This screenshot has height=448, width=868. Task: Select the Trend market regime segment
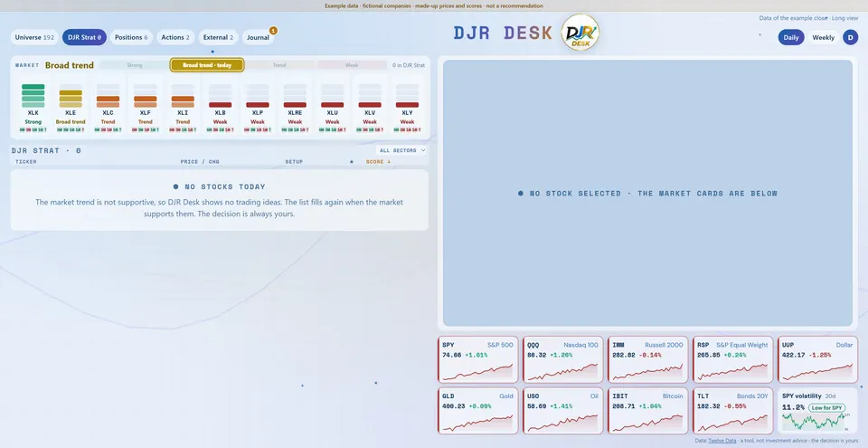(279, 65)
